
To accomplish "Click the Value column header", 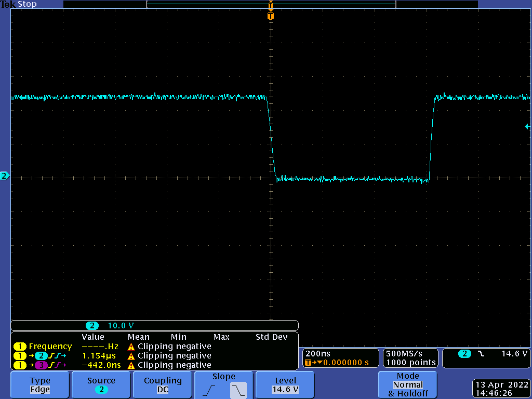I will (92, 337).
